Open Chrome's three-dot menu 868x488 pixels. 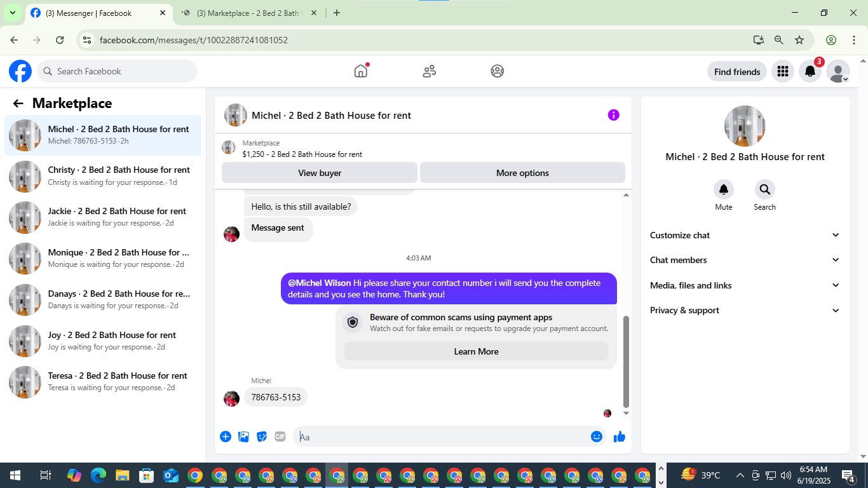tap(853, 40)
